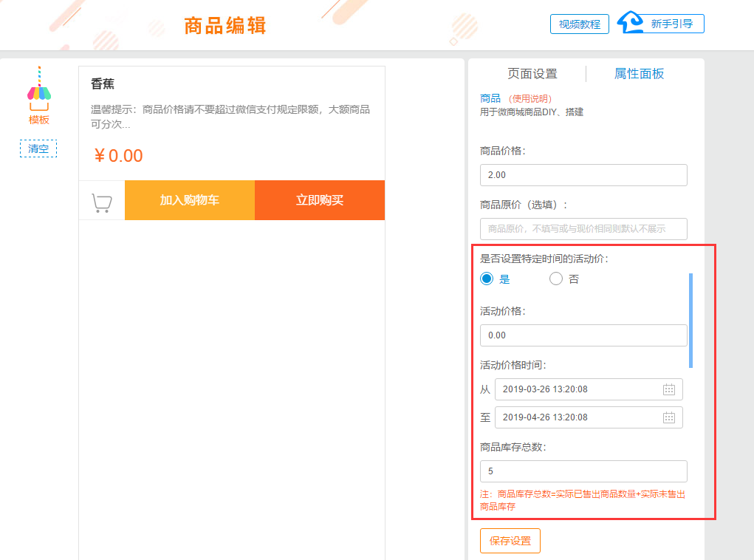
Task: Open calendar picker for start date
Action: pyautogui.click(x=669, y=389)
